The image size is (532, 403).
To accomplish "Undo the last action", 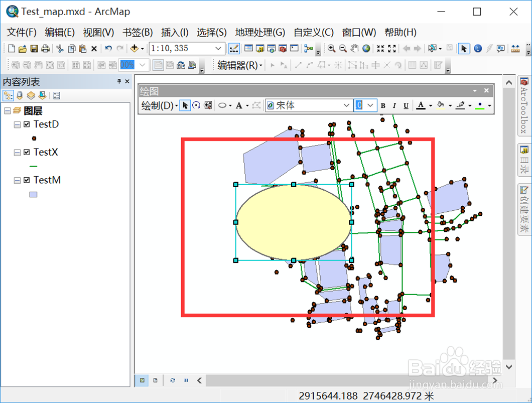I will pyautogui.click(x=108, y=49).
